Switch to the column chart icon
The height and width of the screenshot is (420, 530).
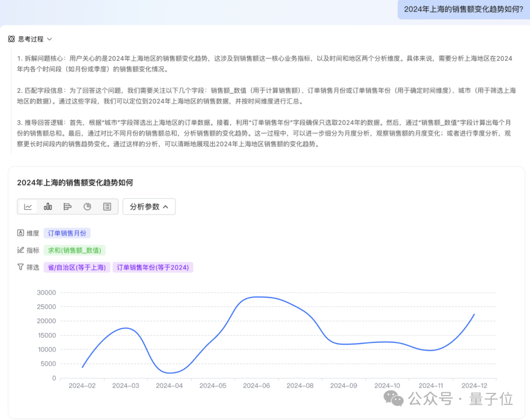tap(48, 206)
